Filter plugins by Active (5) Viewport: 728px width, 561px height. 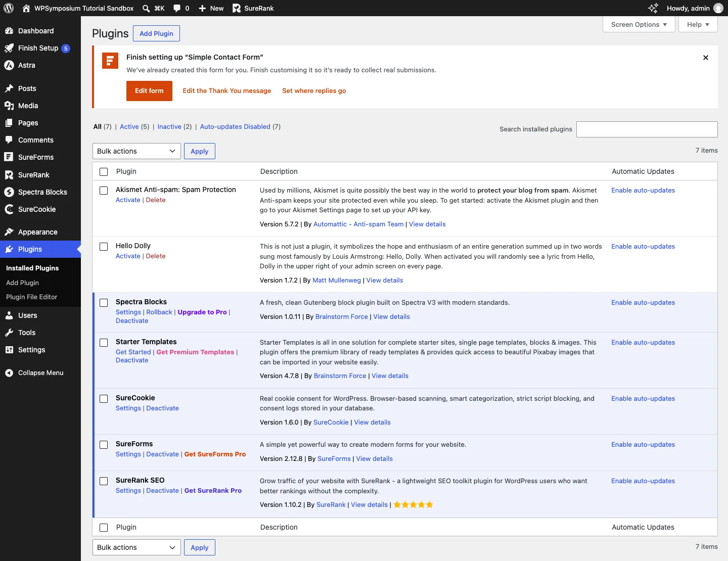coord(134,127)
